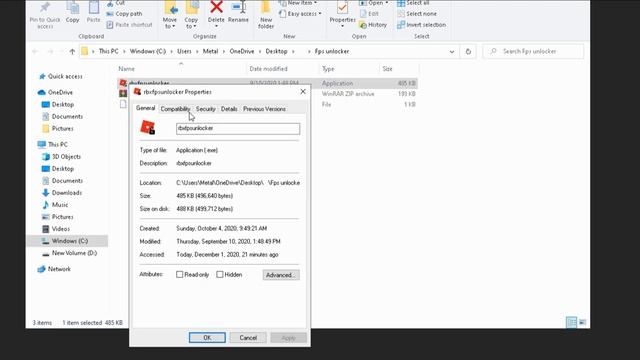Click Cancel in Properties dialog
Viewport: 640px width, 360px height.
248,338
